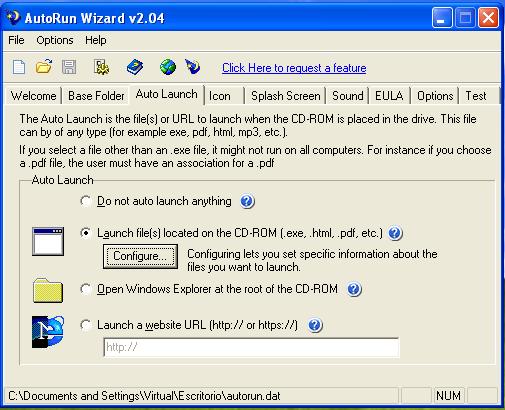Open the blue help book icon
Screen dimensions: 505x410
(x=135, y=67)
